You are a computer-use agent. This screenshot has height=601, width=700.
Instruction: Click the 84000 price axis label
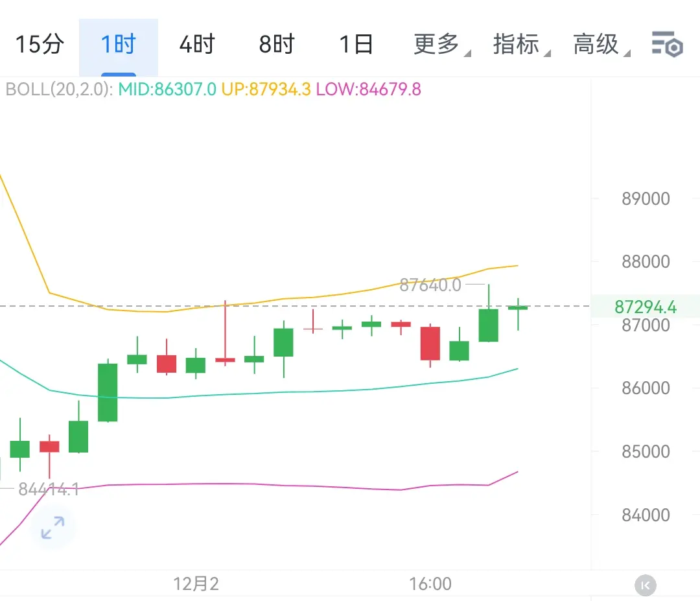646,515
